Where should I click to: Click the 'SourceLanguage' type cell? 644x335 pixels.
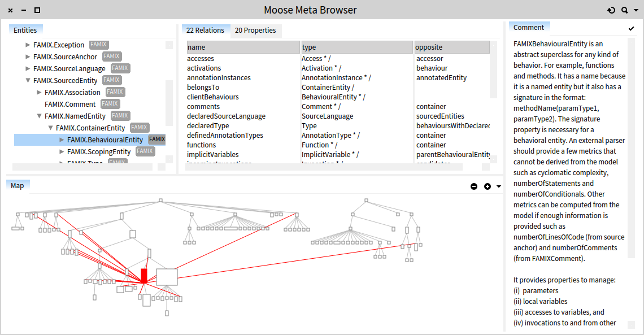coord(327,116)
